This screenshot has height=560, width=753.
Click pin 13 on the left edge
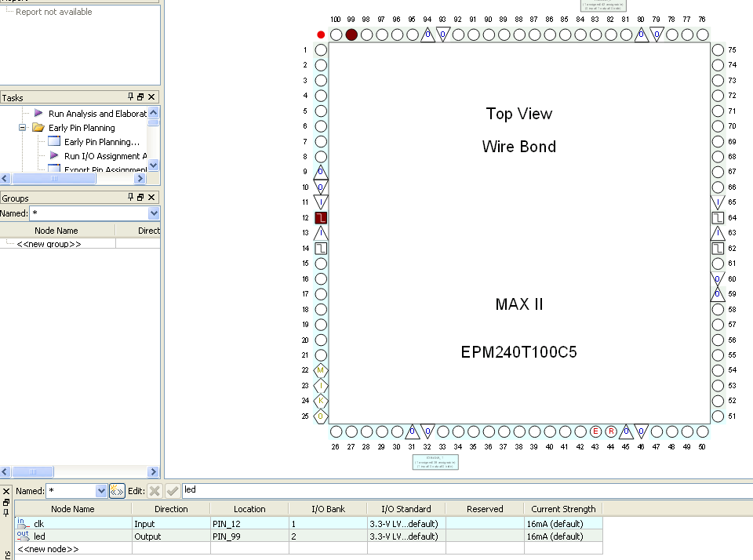pyautogui.click(x=321, y=233)
